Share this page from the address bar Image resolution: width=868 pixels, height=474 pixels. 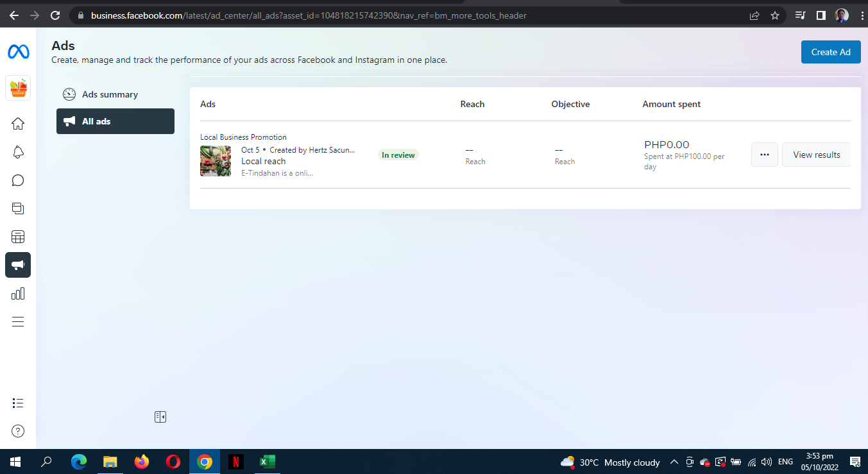pos(754,15)
